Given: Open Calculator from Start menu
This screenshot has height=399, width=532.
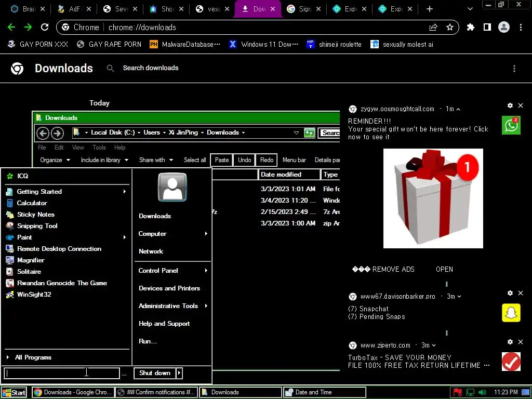Looking at the screenshot, I should tap(32, 203).
